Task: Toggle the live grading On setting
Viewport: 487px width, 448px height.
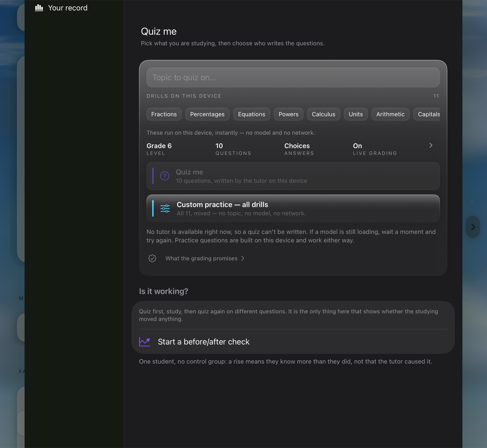Action: coord(375,149)
